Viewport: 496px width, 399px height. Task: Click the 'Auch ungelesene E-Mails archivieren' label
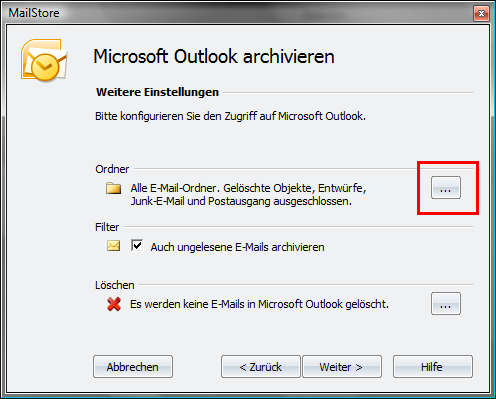click(237, 247)
